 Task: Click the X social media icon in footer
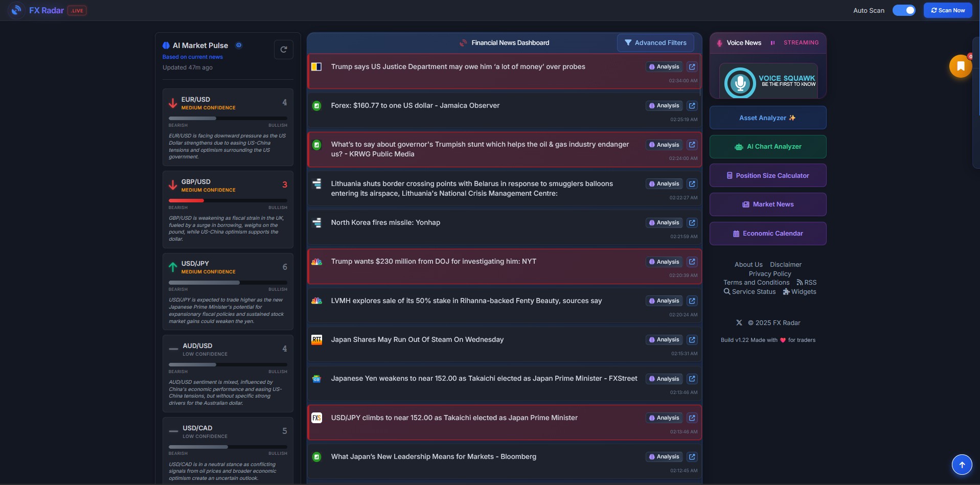(739, 323)
